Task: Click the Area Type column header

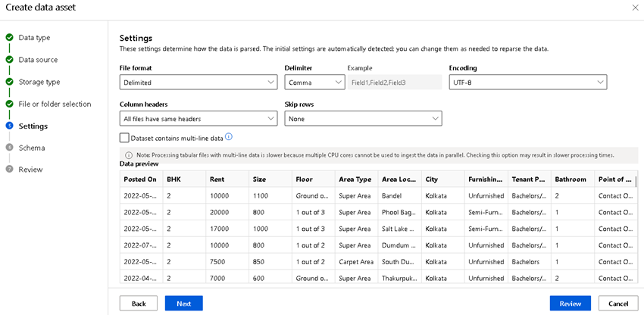Action: [x=357, y=179]
